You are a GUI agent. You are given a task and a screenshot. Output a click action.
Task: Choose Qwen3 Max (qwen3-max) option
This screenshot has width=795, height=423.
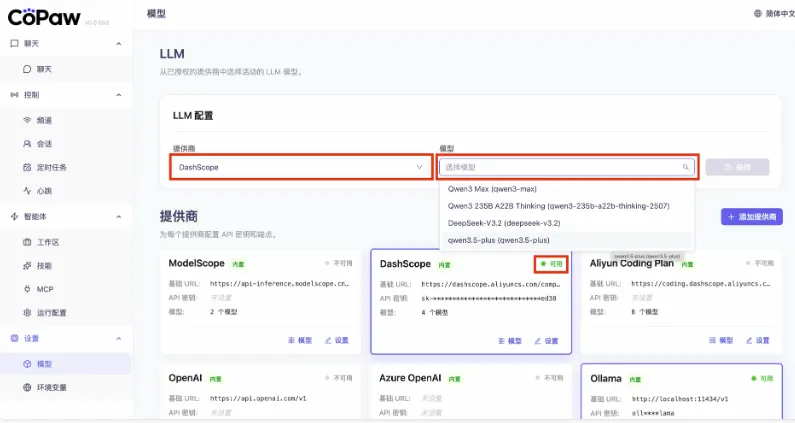(566, 189)
